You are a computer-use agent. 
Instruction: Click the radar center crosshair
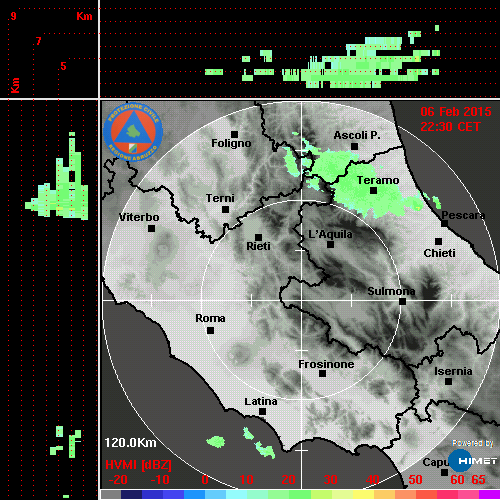pos(302,300)
